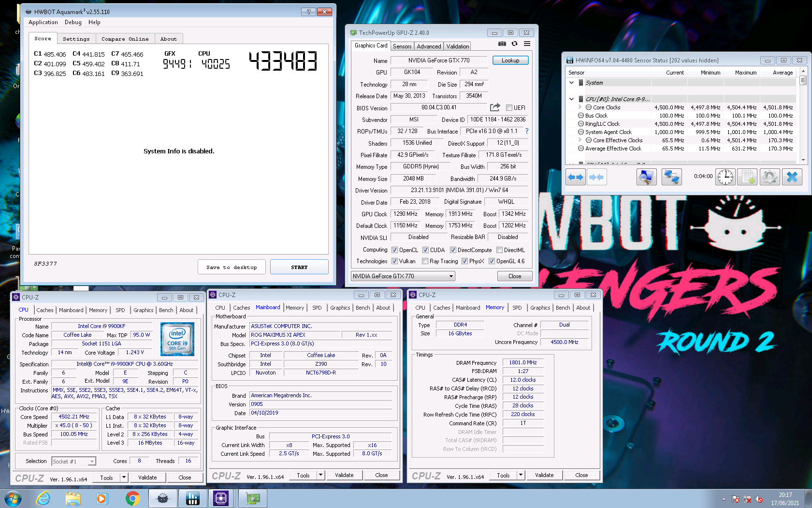Click Core Clocks sensor clock icon
Screen dimensions: 812x508
589,107
